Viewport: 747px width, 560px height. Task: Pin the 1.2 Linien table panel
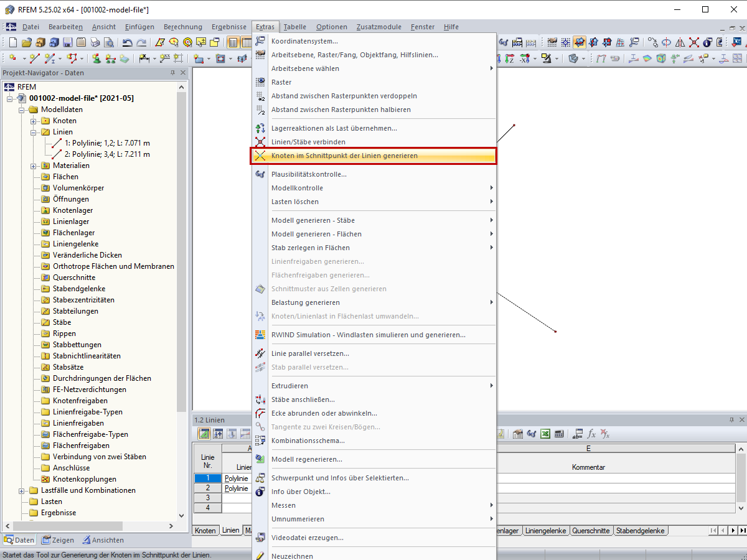point(731,420)
